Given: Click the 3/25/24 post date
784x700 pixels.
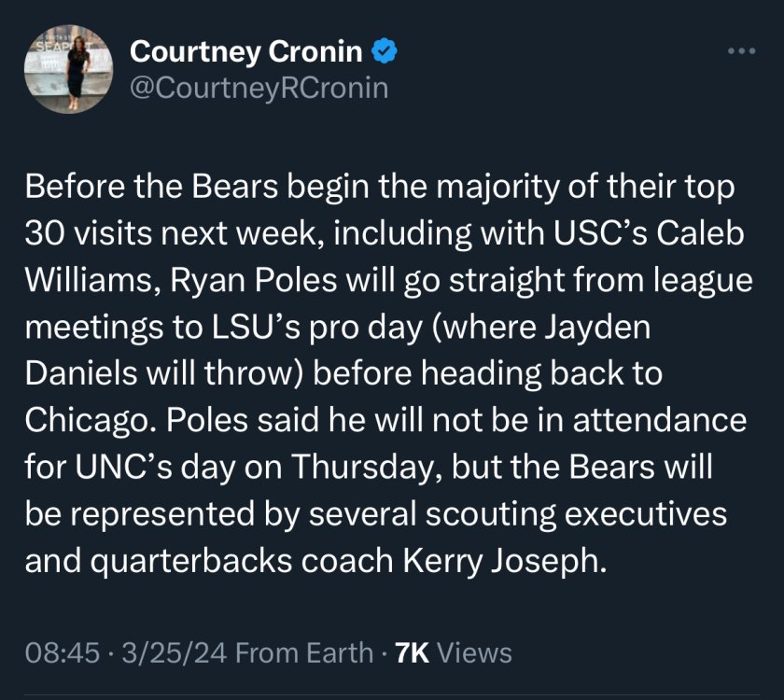Looking at the screenshot, I should pos(175,653).
